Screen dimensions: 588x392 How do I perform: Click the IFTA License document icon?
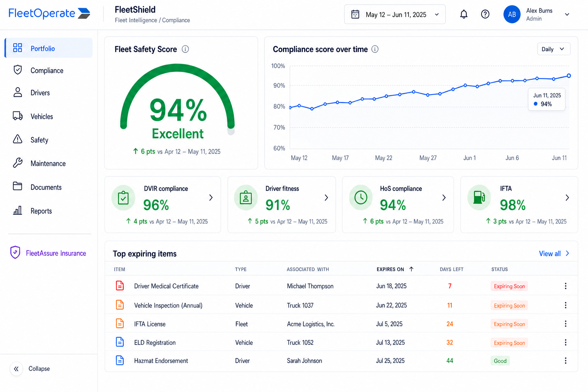click(120, 323)
